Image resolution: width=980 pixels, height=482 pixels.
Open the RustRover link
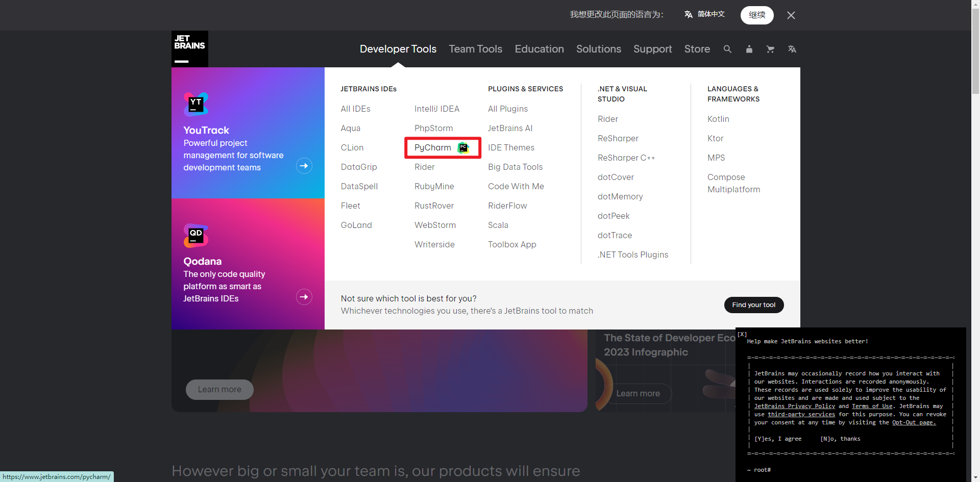434,206
